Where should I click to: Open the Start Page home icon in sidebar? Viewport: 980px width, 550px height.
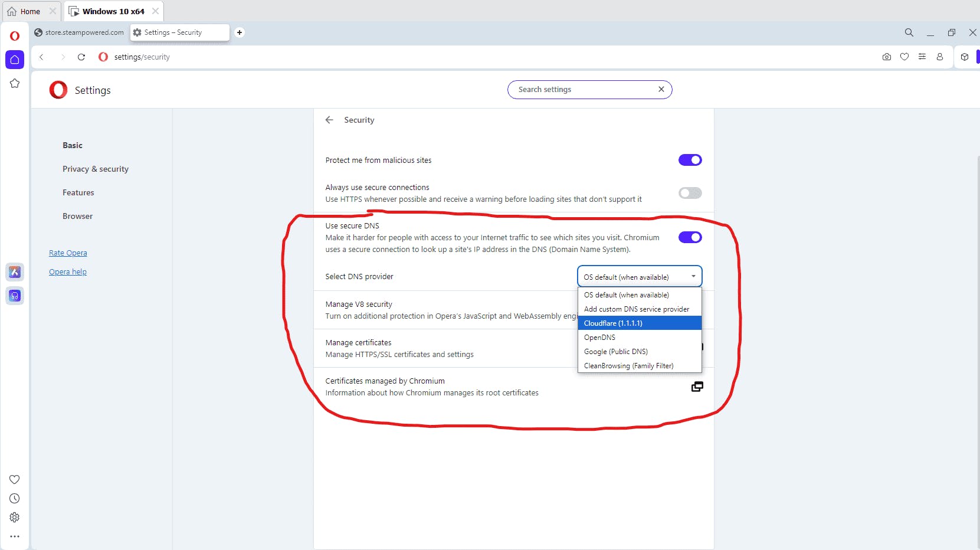15,60
